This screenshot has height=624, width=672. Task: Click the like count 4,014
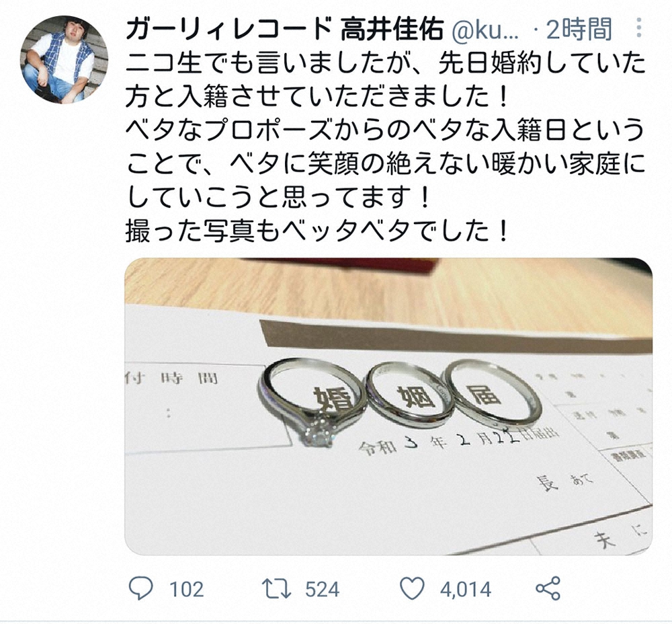point(466,589)
